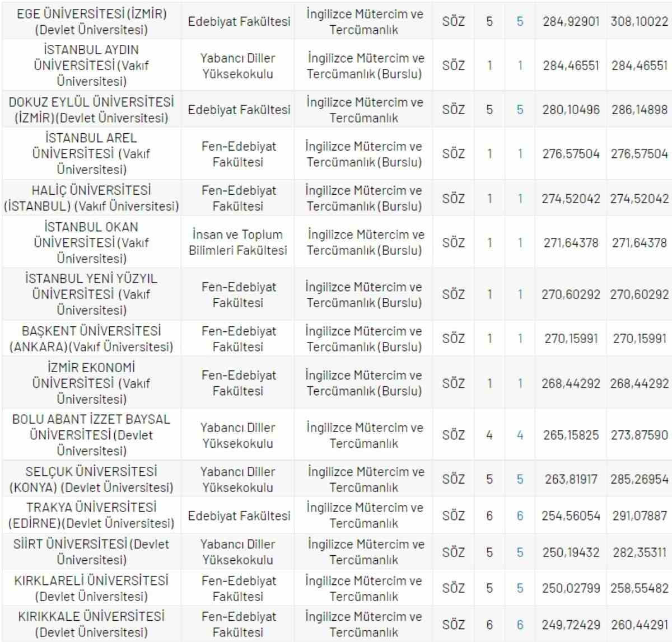Click the score 258,55482
Image resolution: width=672 pixels, height=642 pixels.
(x=640, y=588)
